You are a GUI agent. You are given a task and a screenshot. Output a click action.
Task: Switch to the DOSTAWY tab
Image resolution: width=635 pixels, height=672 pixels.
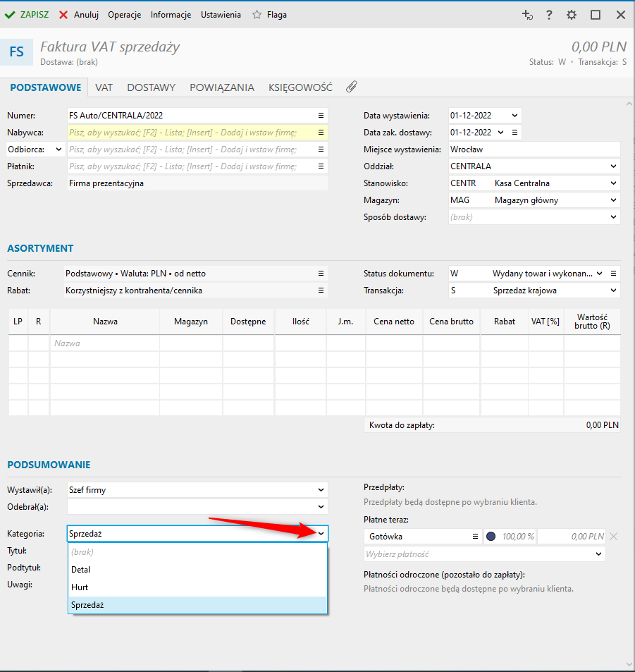pos(152,87)
